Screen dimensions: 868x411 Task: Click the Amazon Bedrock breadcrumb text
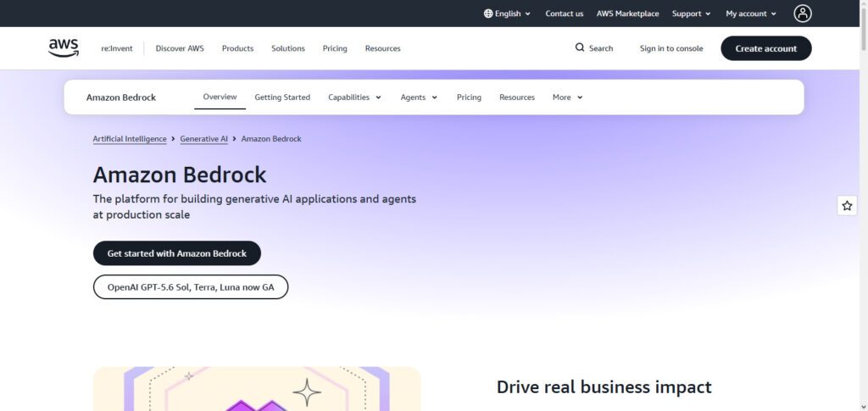tap(271, 139)
